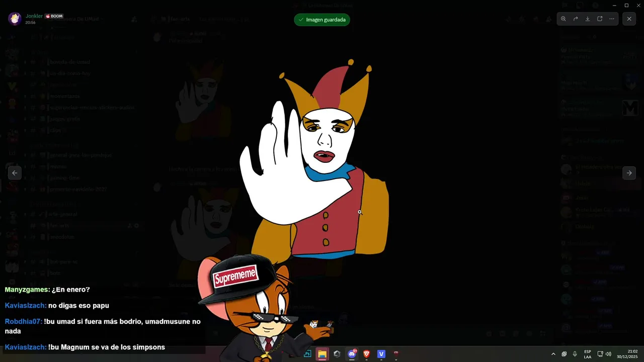Screen dimensions: 644x362
Task: Open the dark red m app in the taskbar
Action: [x=396, y=354]
